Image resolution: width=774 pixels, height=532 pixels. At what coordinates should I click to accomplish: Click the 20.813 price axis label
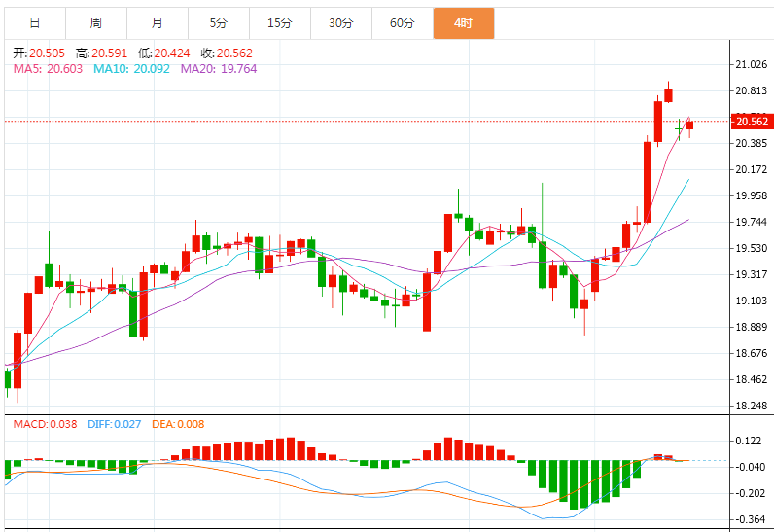[x=752, y=90]
